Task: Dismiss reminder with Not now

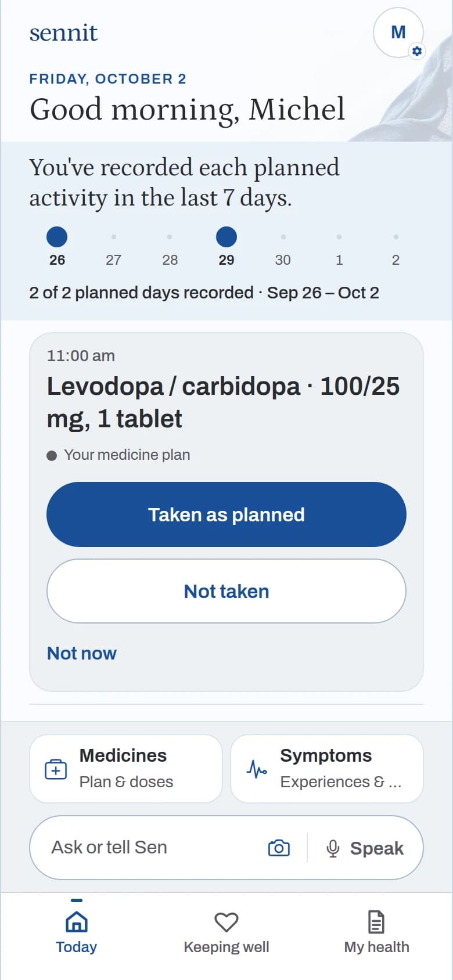Action: [82, 653]
